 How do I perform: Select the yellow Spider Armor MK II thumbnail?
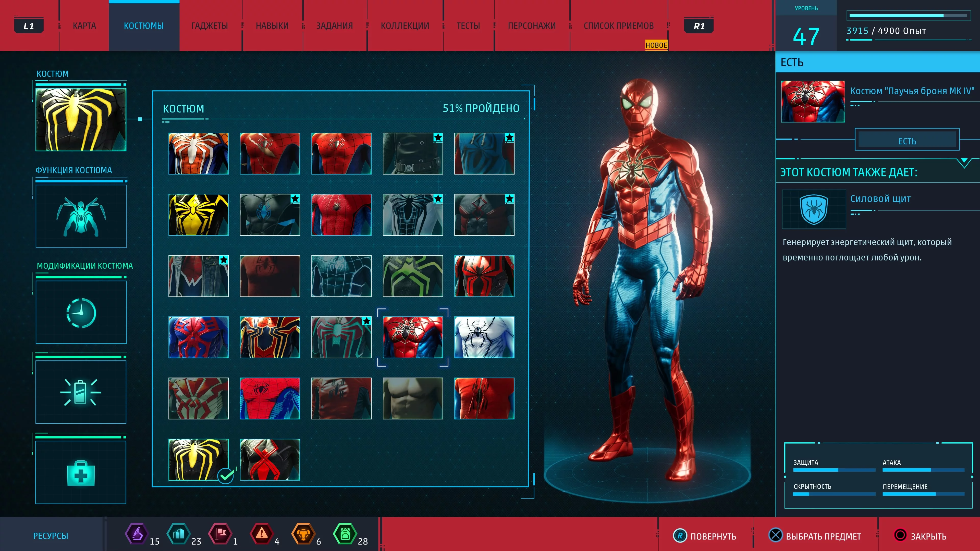199,215
